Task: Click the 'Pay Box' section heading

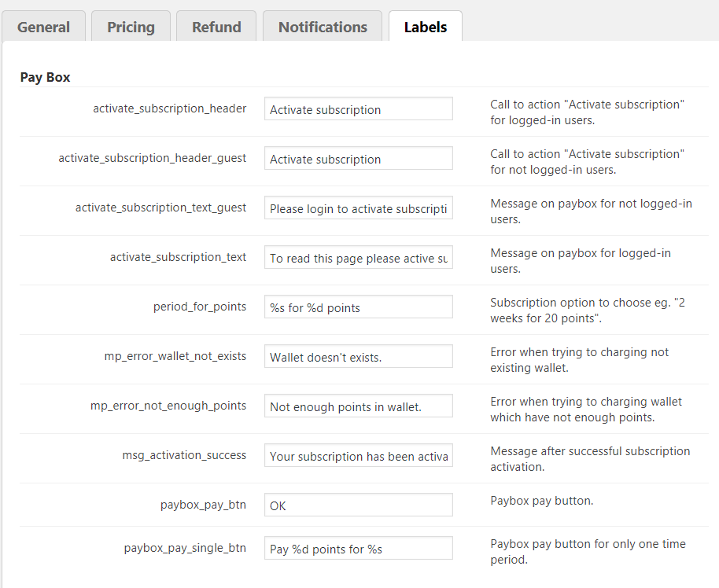Action: (x=45, y=77)
